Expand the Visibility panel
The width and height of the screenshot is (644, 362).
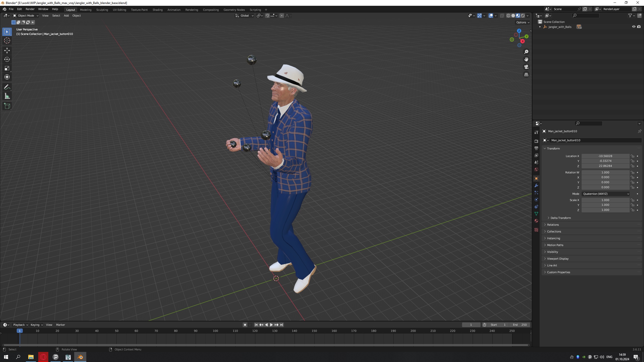click(x=552, y=252)
